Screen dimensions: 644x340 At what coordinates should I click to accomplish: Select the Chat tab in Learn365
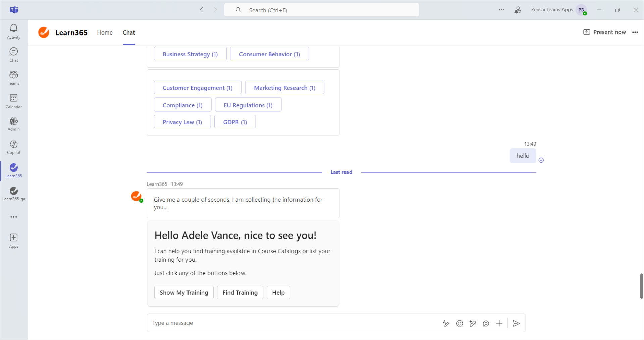point(129,32)
